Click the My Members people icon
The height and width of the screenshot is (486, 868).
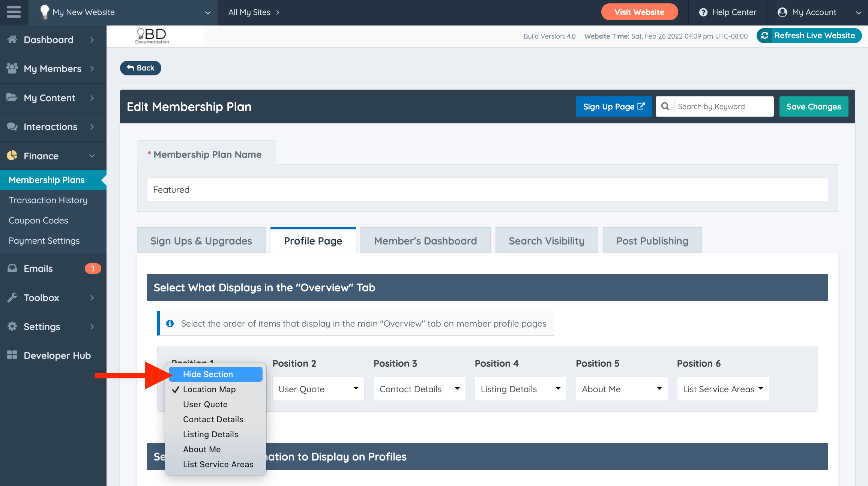12,68
